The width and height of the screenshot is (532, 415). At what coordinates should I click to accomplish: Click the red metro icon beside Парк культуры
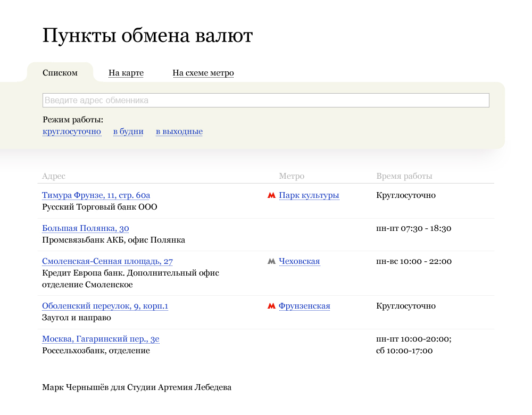tap(271, 195)
